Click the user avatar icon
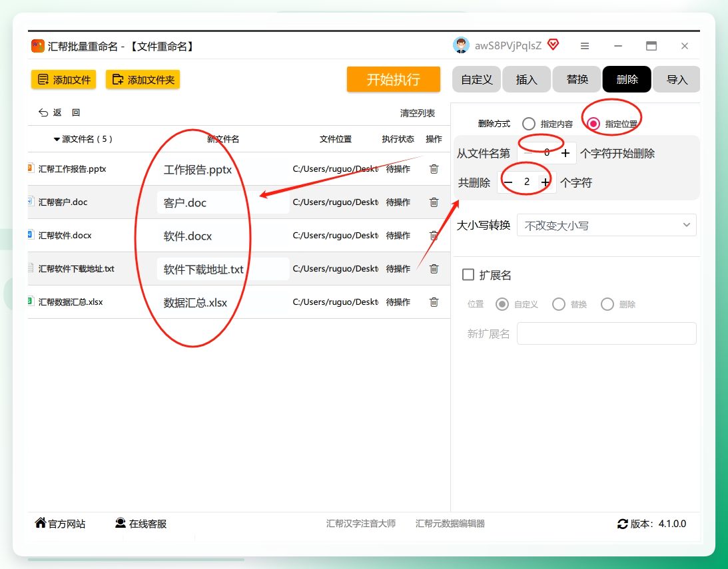Viewport: 728px width, 569px height. tap(461, 45)
